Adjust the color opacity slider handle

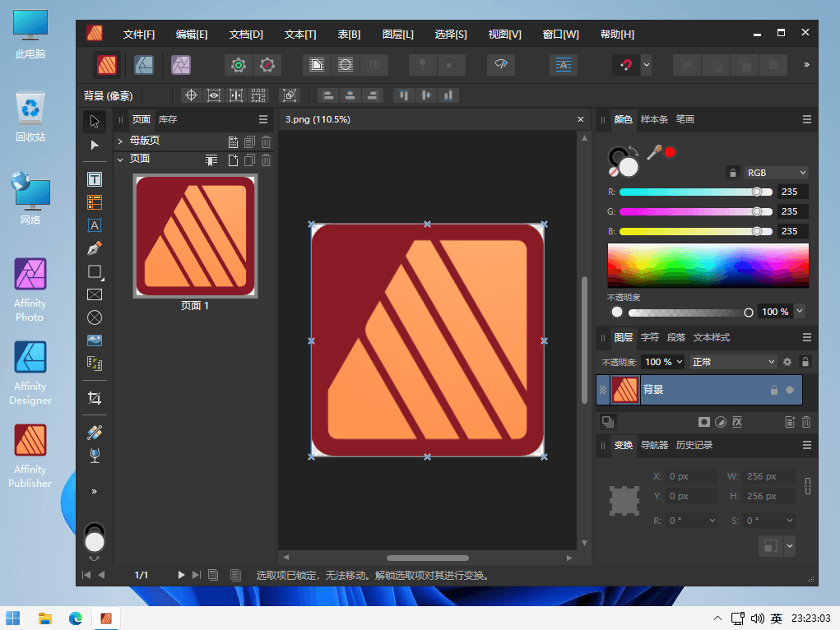point(749,312)
